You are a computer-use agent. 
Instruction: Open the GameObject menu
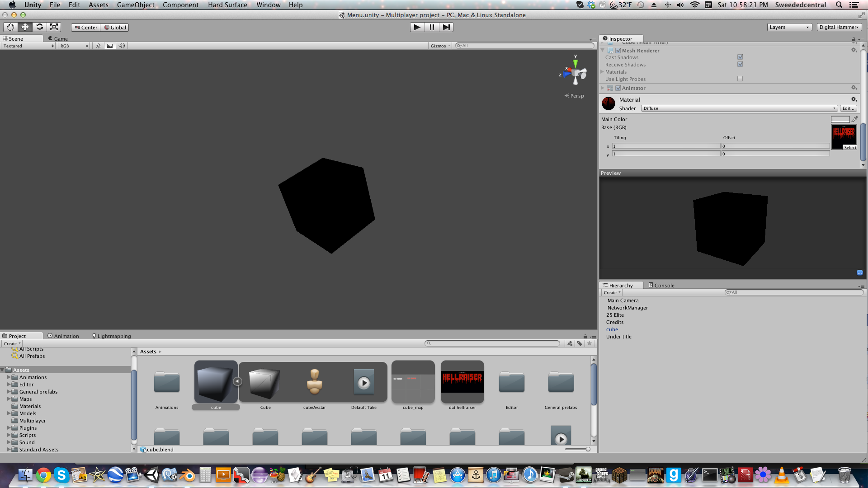136,5
